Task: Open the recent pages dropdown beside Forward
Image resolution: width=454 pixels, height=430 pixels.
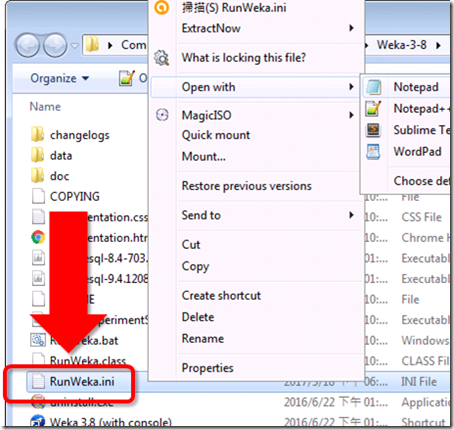Action: coord(75,45)
